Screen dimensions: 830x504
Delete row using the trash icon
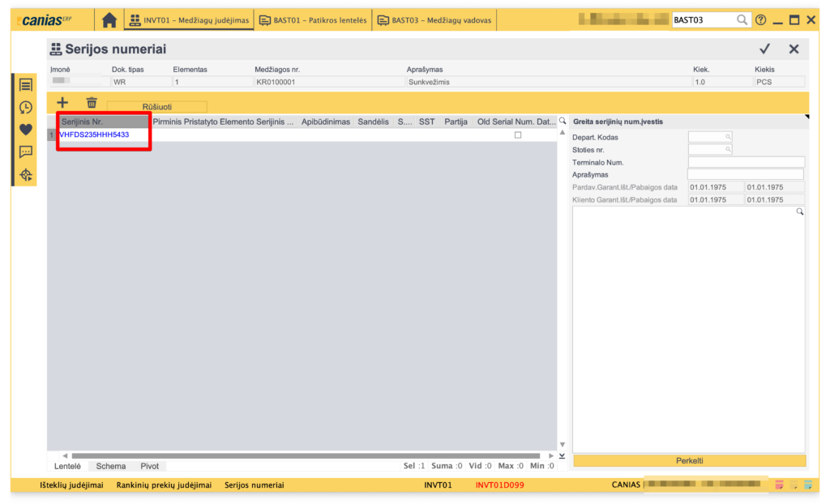(x=92, y=103)
